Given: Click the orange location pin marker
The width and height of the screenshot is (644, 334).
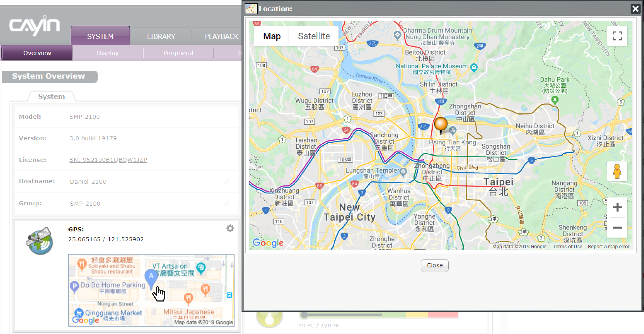Looking at the screenshot, I should pos(441,125).
